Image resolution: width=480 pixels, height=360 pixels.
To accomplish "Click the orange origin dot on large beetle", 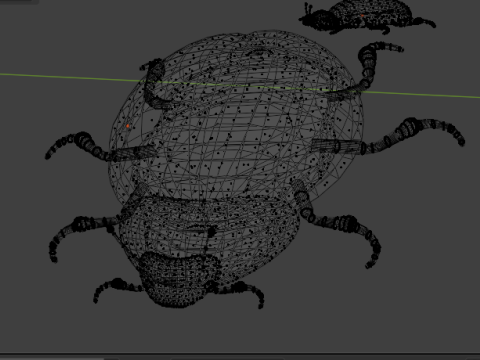I will point(128,126).
